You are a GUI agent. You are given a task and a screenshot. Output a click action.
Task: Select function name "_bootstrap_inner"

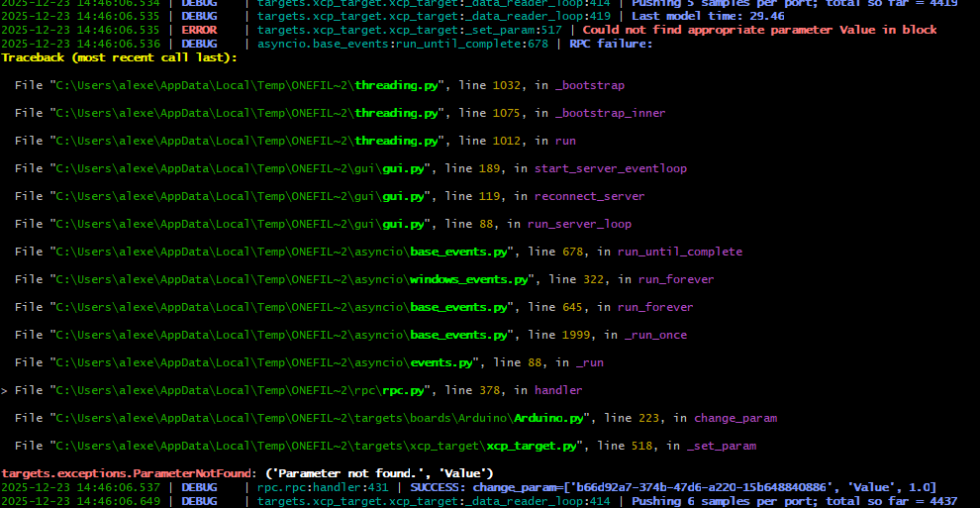point(610,113)
